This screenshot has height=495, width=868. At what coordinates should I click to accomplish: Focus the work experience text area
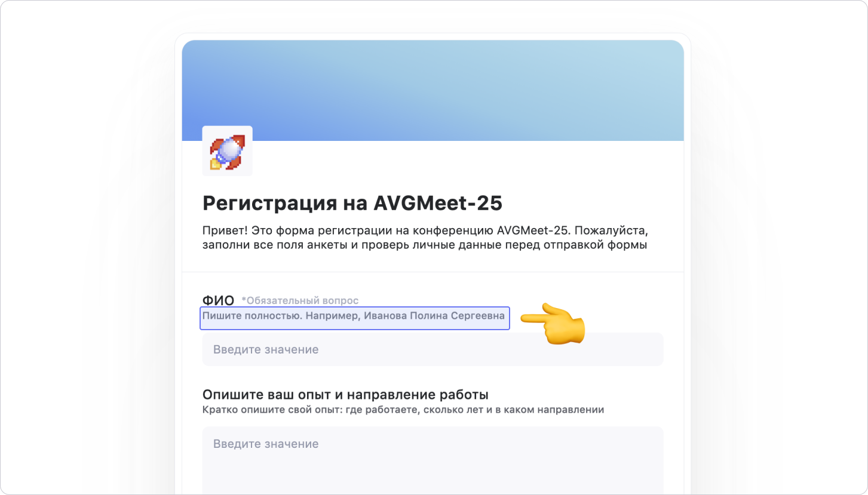[433, 460]
